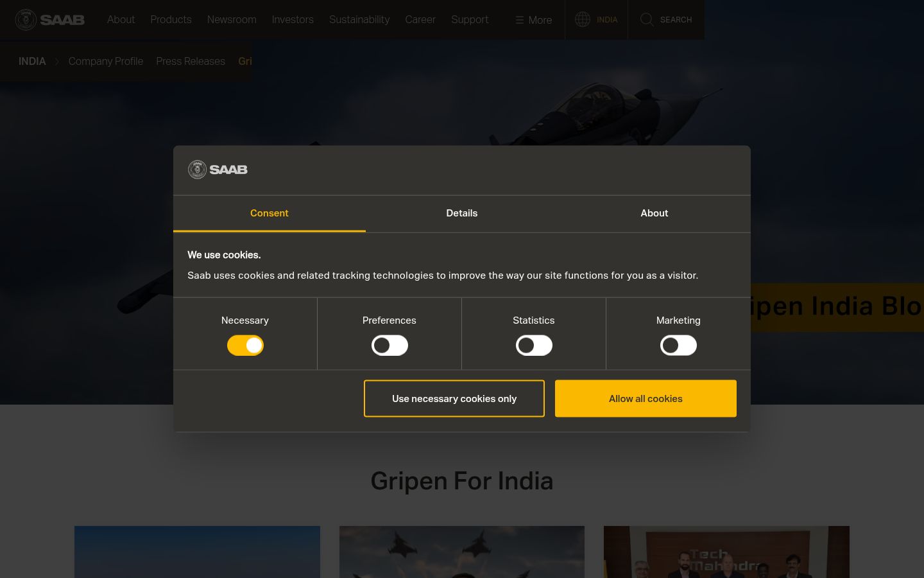Open the Support menu
Image resolution: width=924 pixels, height=578 pixels.
coord(470,20)
